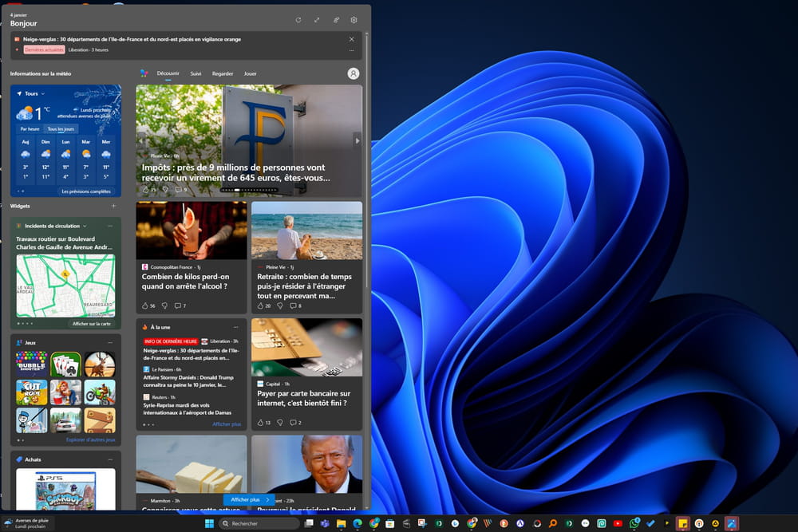Image resolution: width=798 pixels, height=532 pixels.
Task: Switch to the Jouer tab
Action: pyautogui.click(x=250, y=73)
